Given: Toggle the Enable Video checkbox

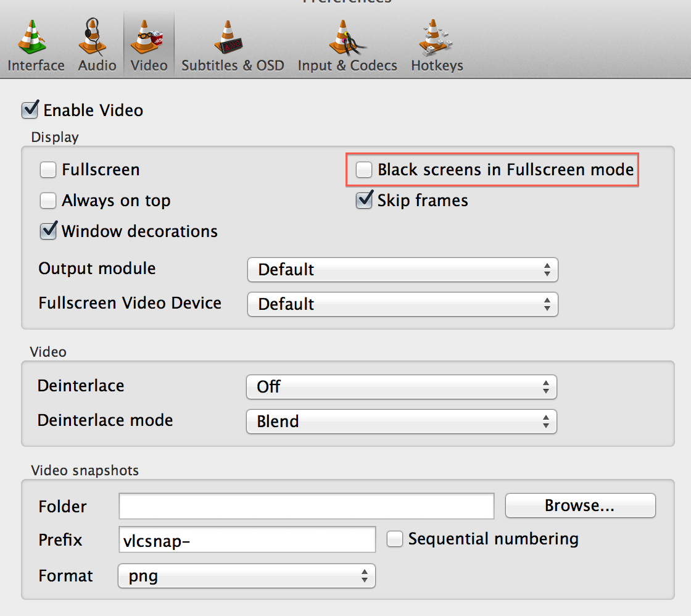Looking at the screenshot, I should [x=30, y=109].
